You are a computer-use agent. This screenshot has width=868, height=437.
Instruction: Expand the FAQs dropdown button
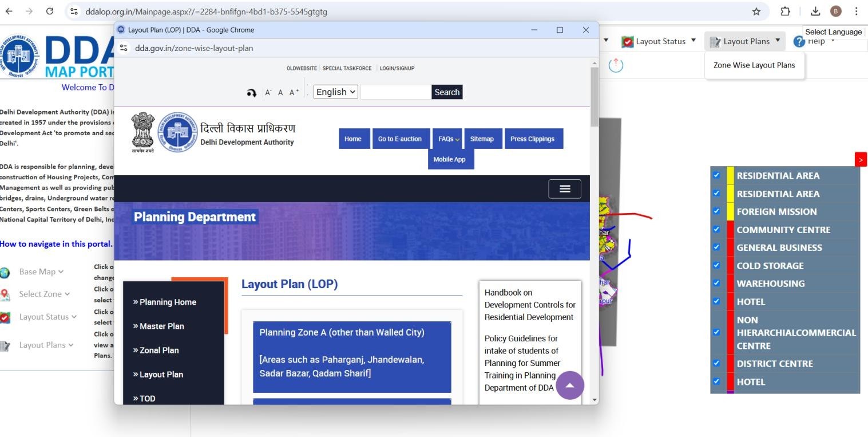coord(447,139)
